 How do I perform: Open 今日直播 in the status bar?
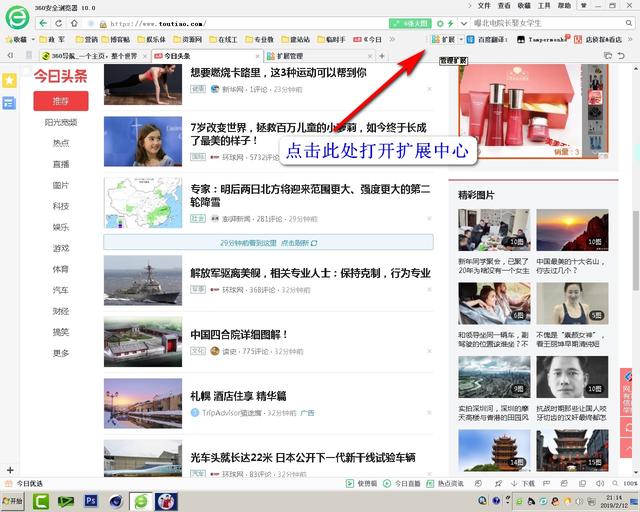402,483
